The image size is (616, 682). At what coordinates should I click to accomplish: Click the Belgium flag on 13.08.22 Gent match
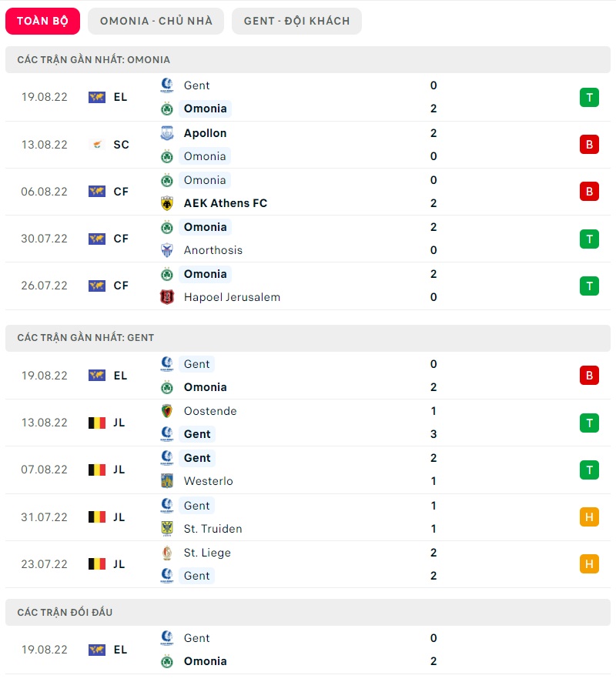(x=97, y=423)
